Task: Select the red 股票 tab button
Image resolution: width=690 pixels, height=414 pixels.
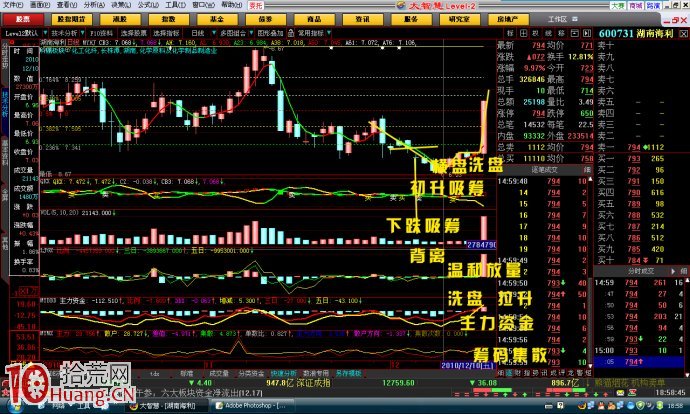Action: coord(23,19)
